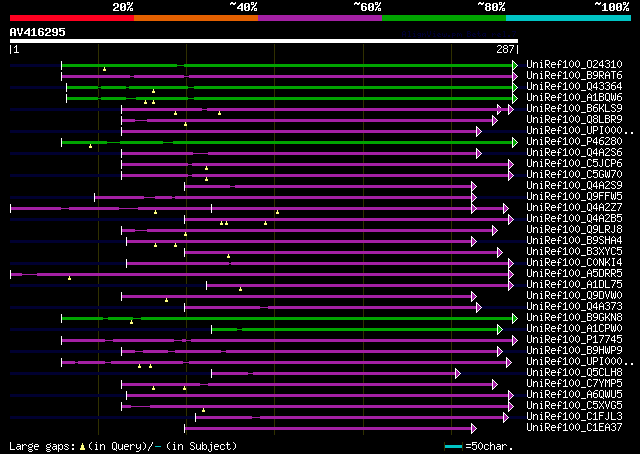Select the UniRef100_B3XYC5 label
The height and width of the screenshot is (454, 640).
click(574, 252)
